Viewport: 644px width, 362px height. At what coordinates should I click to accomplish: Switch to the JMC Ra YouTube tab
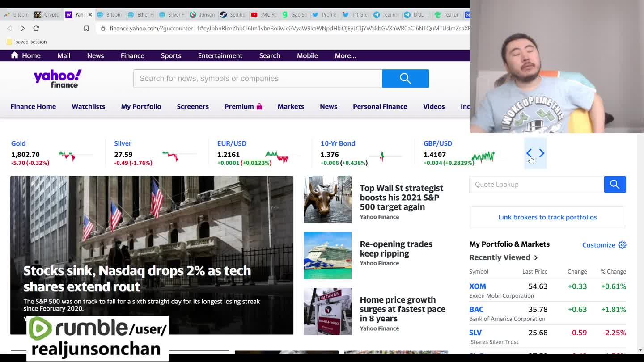click(x=264, y=15)
